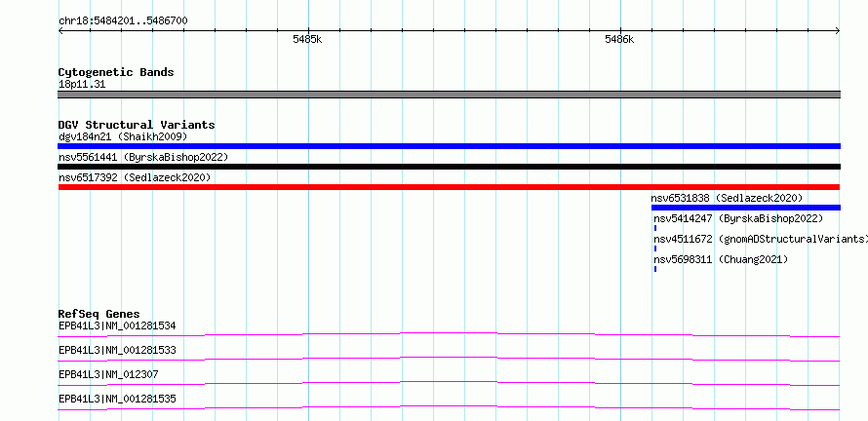The image size is (868, 421).
Task: Click the small blue nsv5414247 marker
Action: pos(655,228)
